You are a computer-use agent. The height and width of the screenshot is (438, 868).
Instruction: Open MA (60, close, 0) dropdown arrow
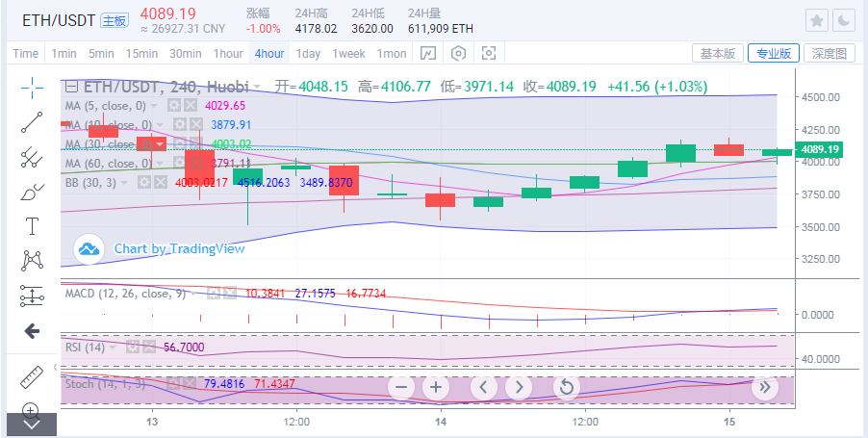(x=160, y=164)
